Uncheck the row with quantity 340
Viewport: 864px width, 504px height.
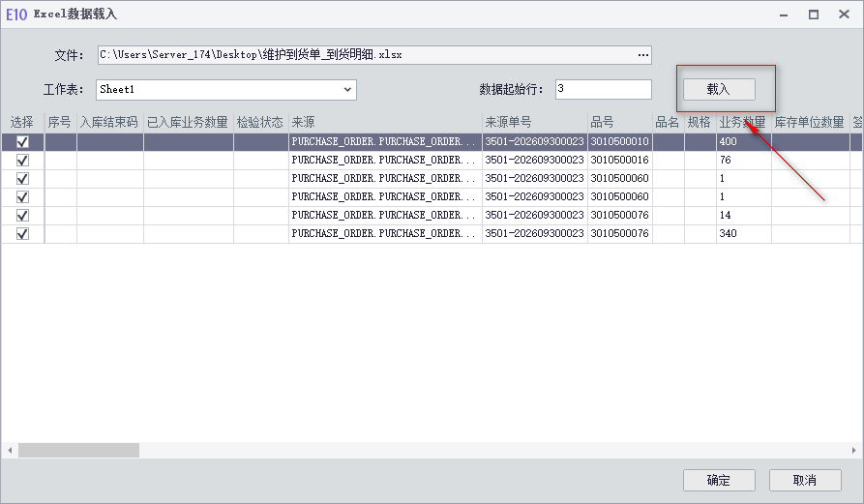click(22, 233)
